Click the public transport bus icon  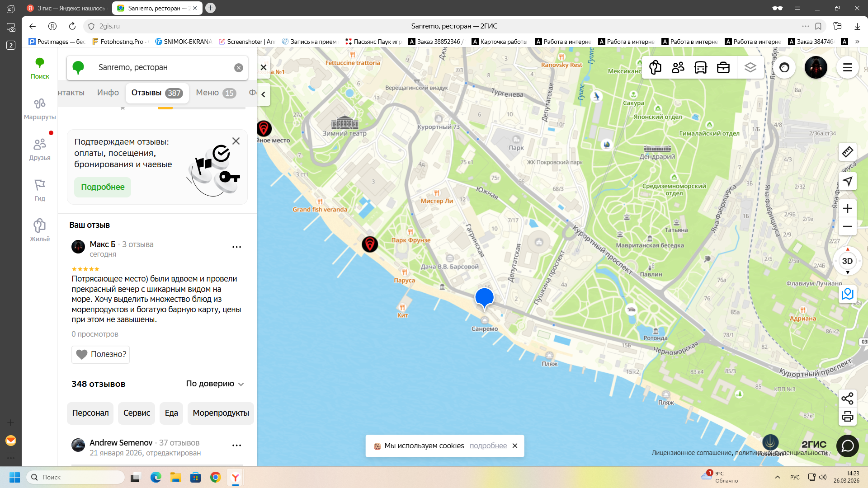click(x=700, y=68)
